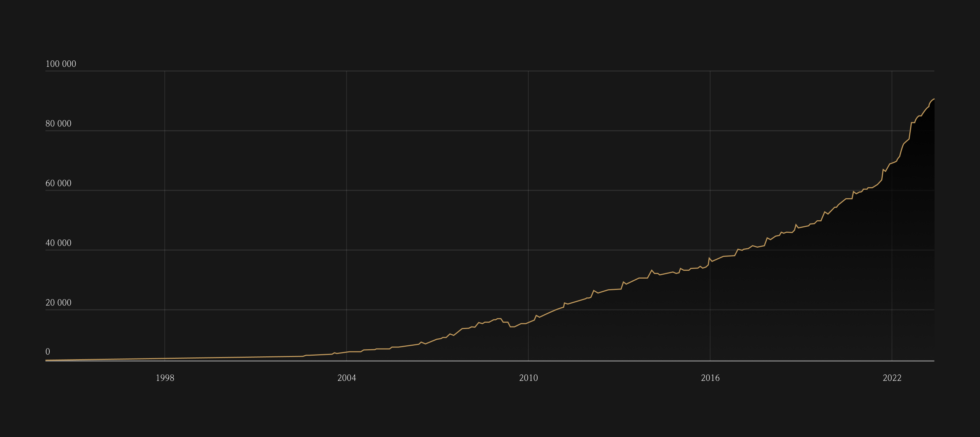Click the line where it crosses the 2004 gridline

[347, 352]
